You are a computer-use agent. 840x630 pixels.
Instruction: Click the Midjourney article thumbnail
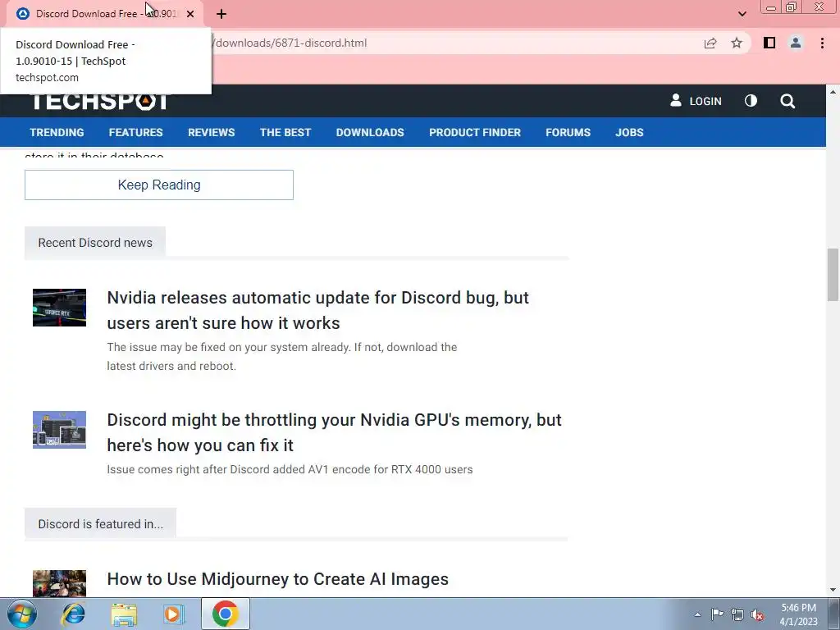click(x=59, y=583)
